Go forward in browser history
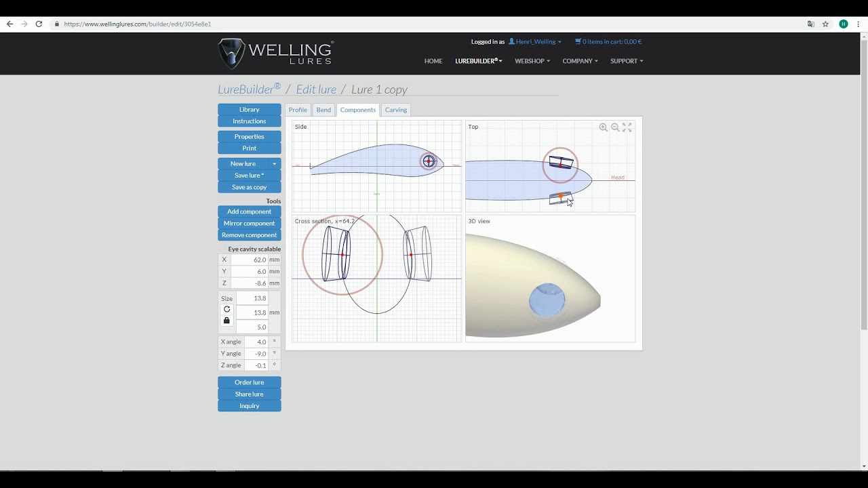 pyautogui.click(x=24, y=24)
